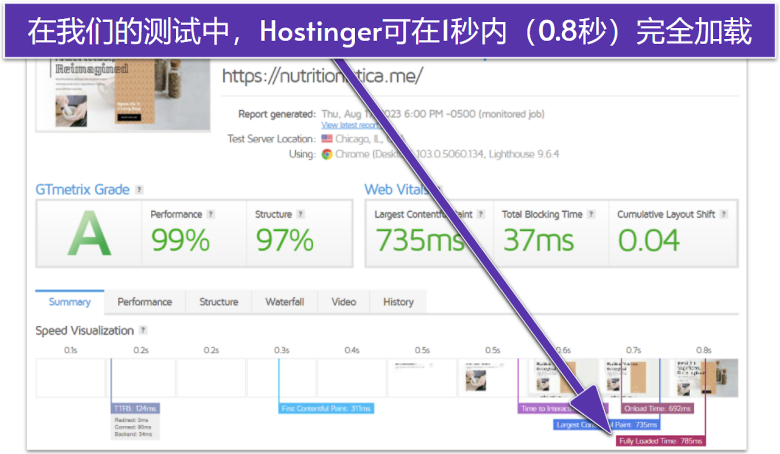Open the Summary tab

click(70, 302)
